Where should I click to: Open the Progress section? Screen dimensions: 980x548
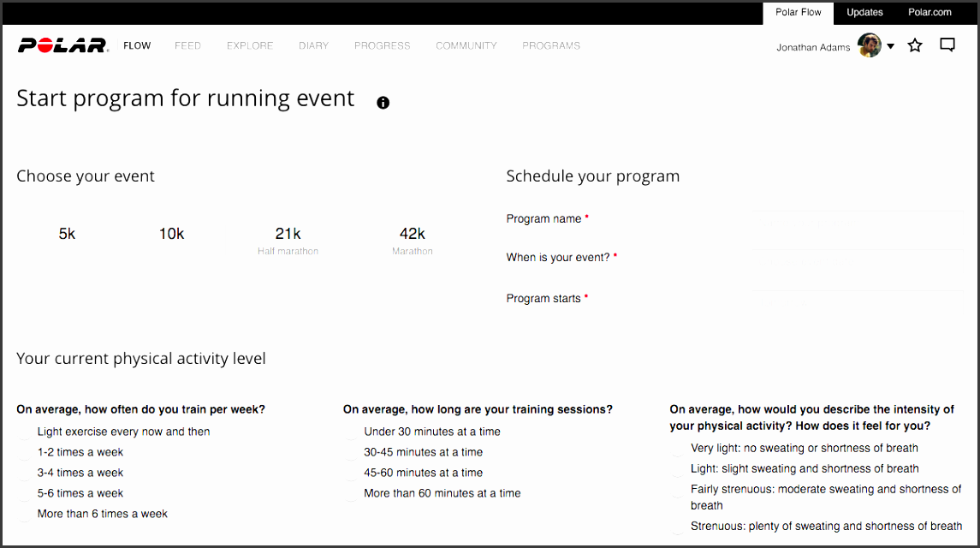pyautogui.click(x=382, y=45)
